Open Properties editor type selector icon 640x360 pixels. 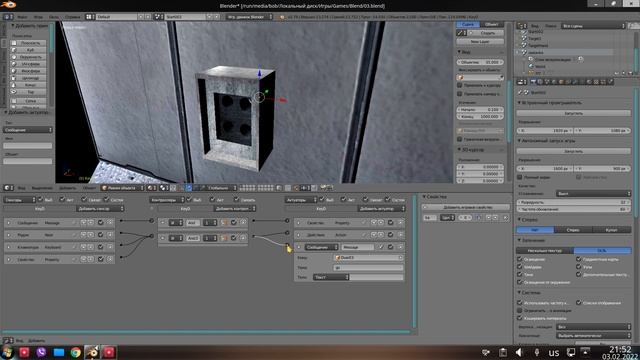pyautogui.click(x=522, y=82)
